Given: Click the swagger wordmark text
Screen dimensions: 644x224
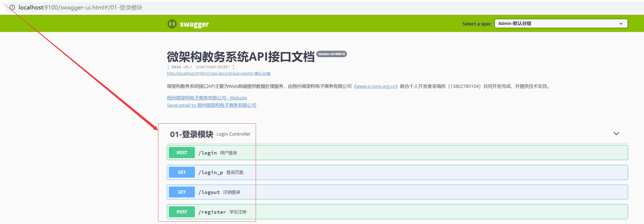Looking at the screenshot, I should pyautogui.click(x=194, y=24).
